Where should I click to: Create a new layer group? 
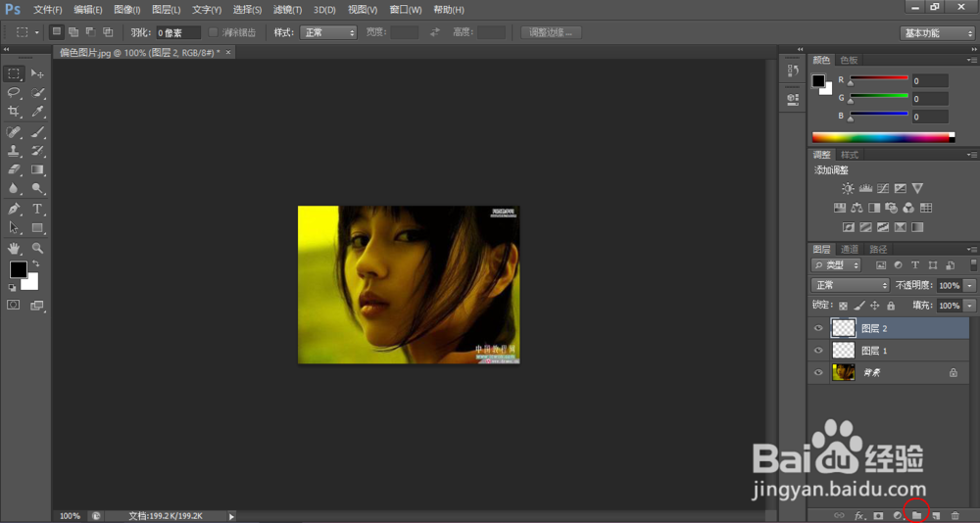pos(917,515)
